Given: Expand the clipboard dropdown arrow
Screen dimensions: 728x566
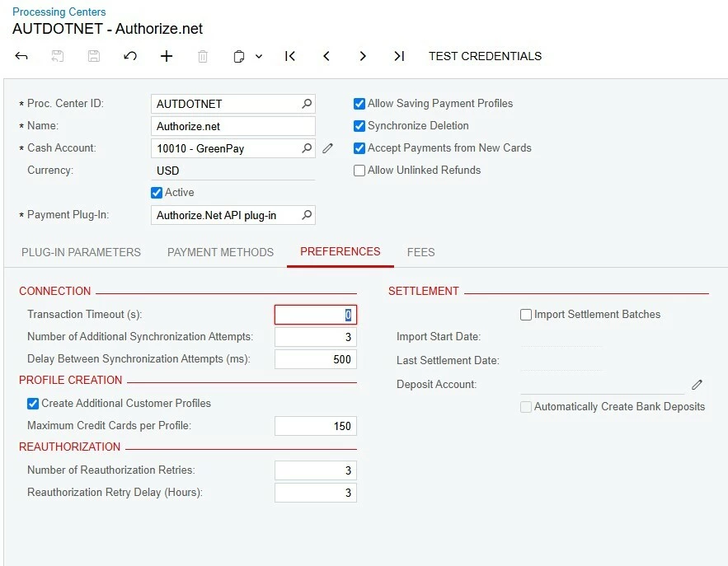Looking at the screenshot, I should [x=259, y=57].
